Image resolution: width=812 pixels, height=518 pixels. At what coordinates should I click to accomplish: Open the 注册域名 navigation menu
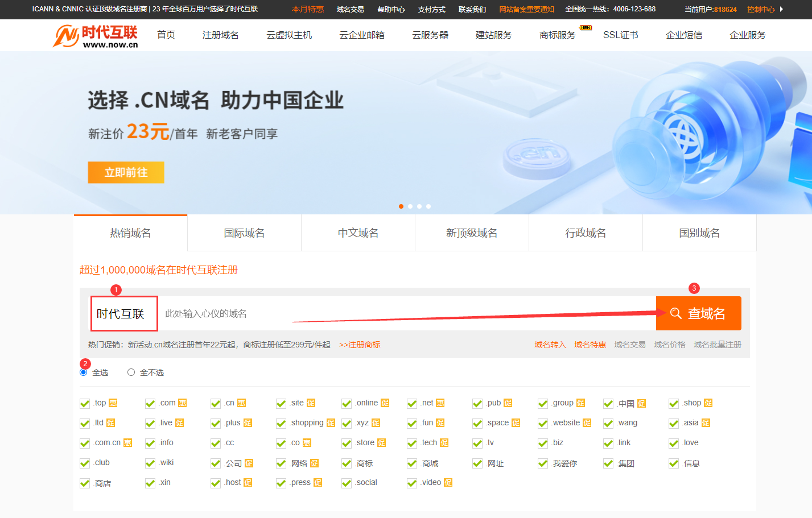(221, 35)
